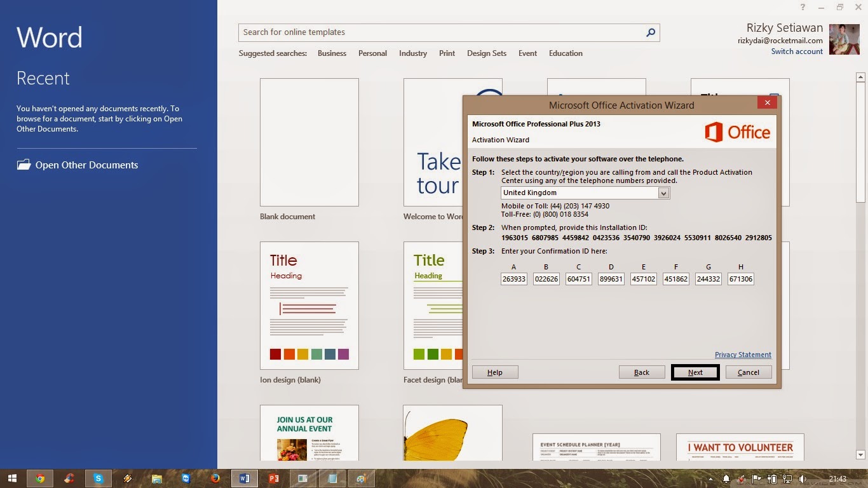Click the taskbar clock showing 21:43
868x488 pixels.
pos(837,478)
